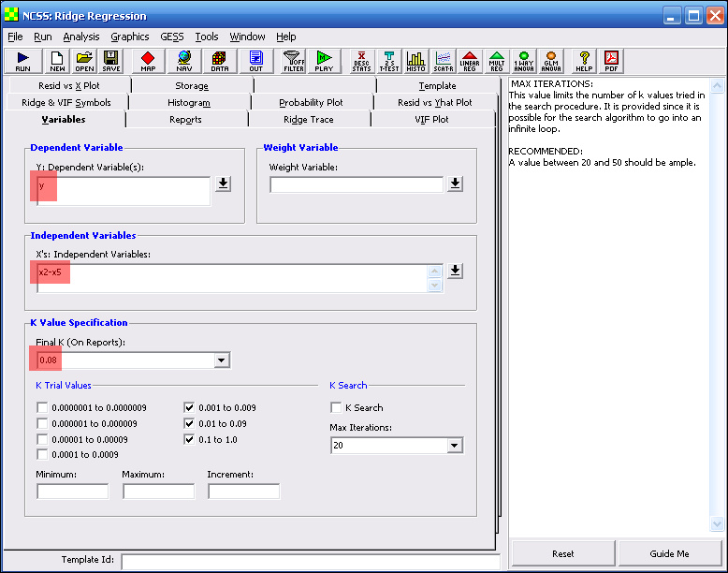The image size is (728, 573).
Task: Open the Analysis menu
Action: (x=81, y=37)
